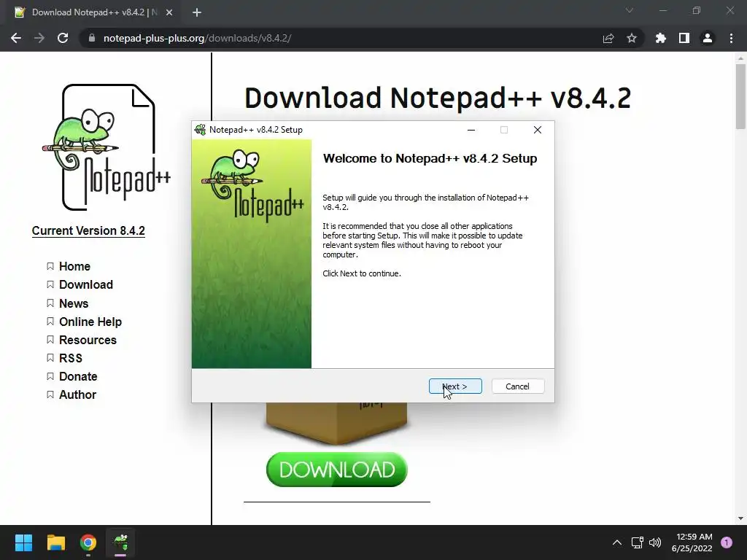This screenshot has width=747, height=560.
Task: Click the Current Version 8.4.2 link
Action: click(88, 230)
